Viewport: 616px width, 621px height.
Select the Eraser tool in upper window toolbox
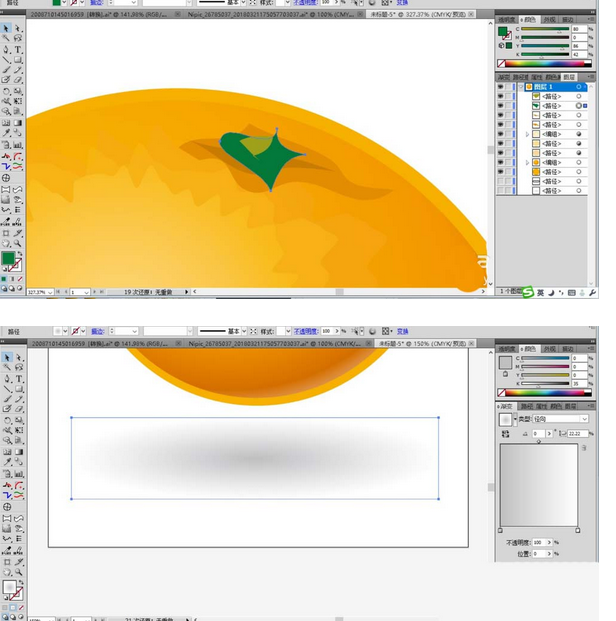[18, 80]
